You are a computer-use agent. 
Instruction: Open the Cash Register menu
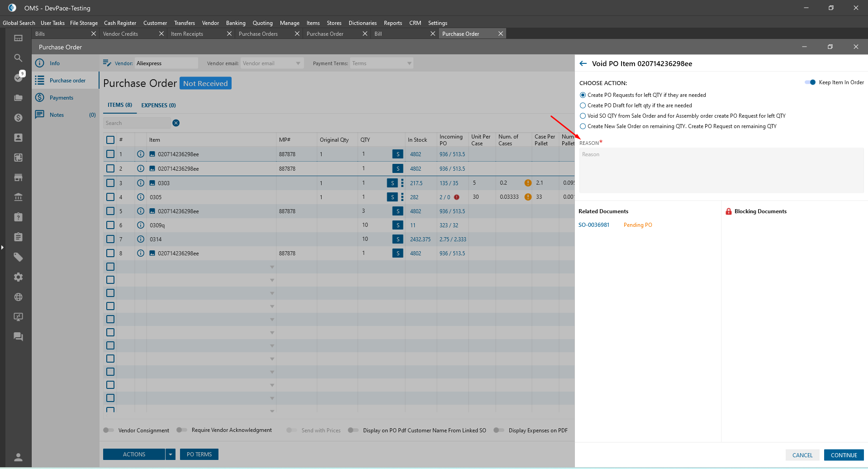(x=120, y=23)
